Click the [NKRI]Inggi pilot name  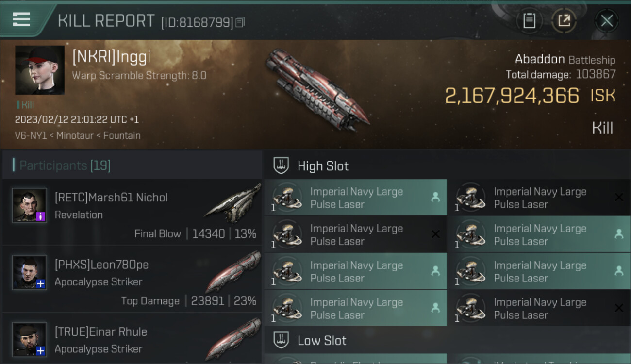point(111,57)
